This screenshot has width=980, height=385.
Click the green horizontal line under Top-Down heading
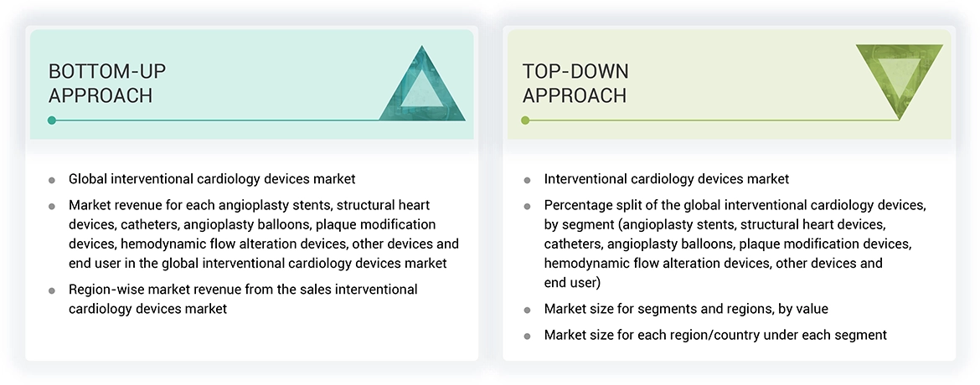coord(712,121)
